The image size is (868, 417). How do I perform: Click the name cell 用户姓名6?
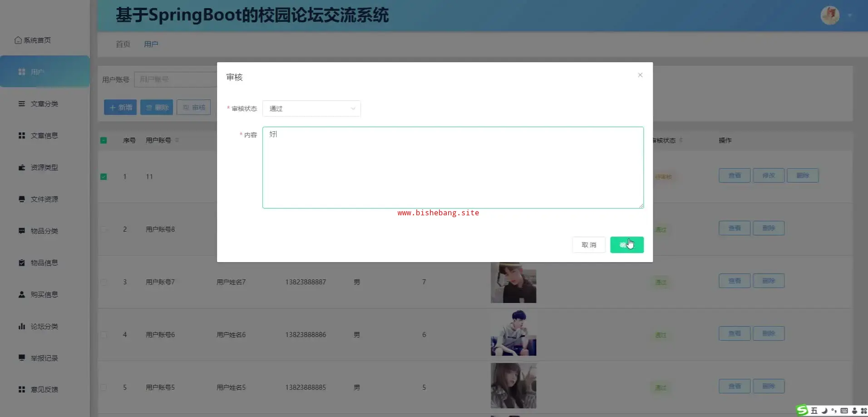231,335
